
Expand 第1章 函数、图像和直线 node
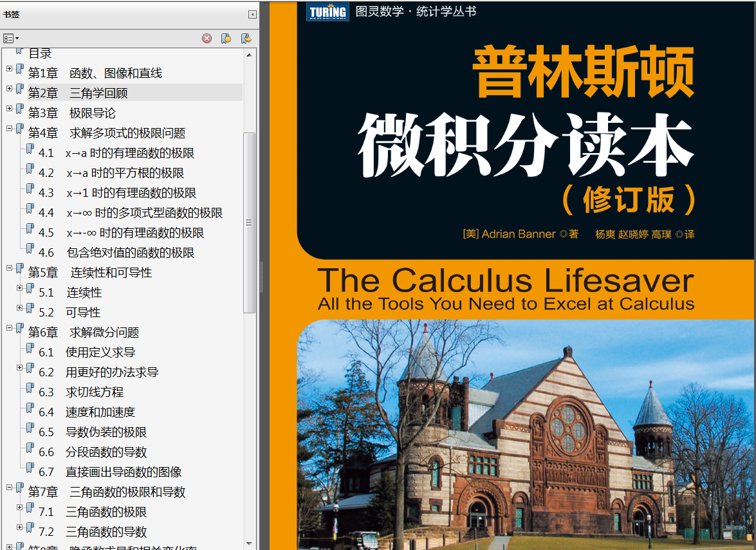pos(9,68)
